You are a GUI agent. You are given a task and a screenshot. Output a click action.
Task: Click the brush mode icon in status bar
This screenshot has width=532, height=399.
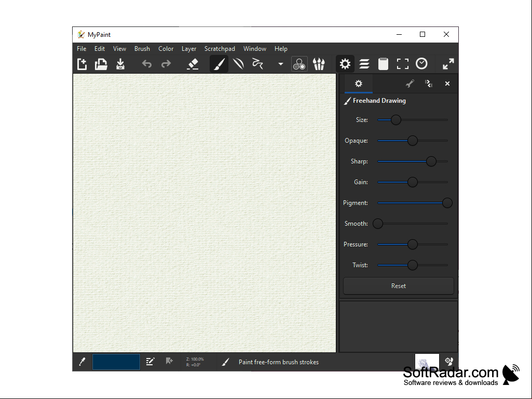pos(225,362)
